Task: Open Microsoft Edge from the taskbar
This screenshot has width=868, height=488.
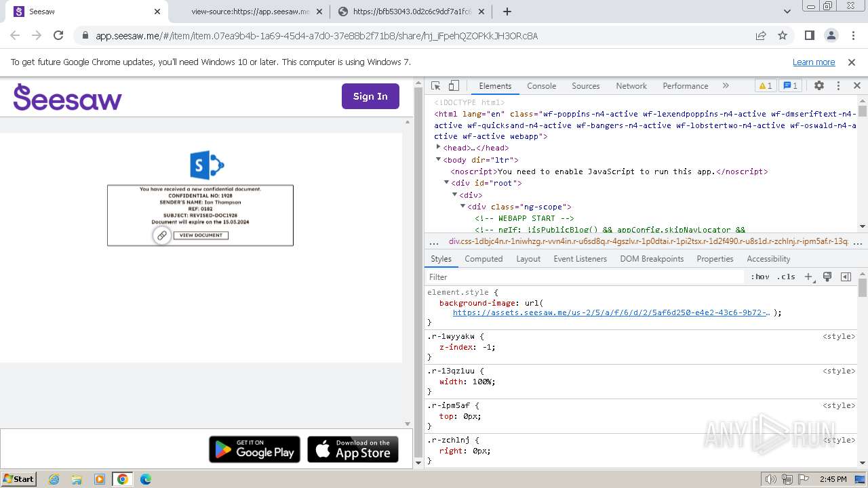Action: tap(146, 479)
